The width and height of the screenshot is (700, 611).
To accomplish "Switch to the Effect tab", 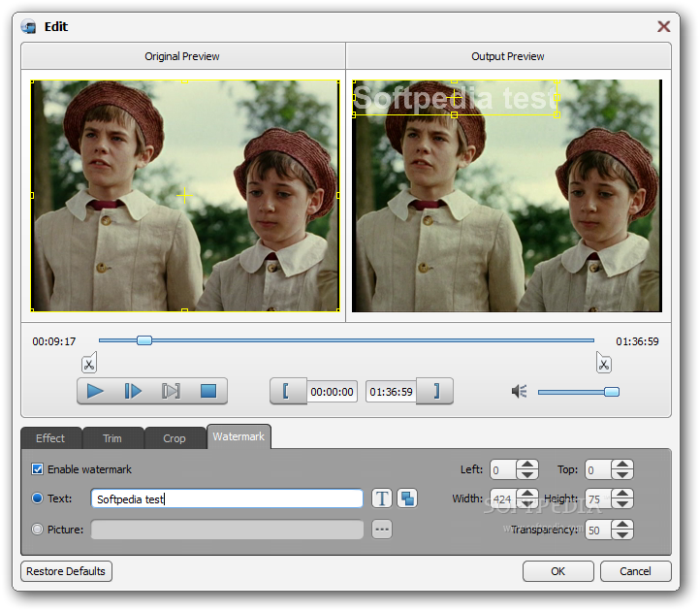I will pyautogui.click(x=50, y=438).
